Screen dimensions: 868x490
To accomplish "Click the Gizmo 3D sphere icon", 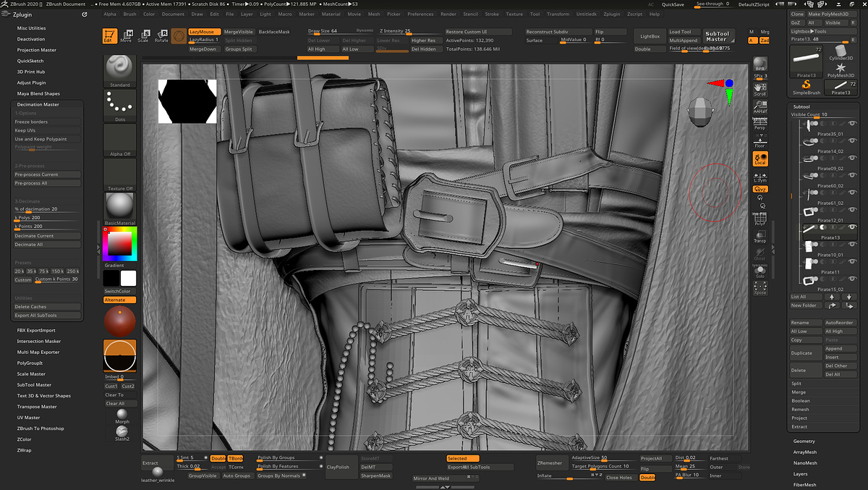I will point(179,35).
